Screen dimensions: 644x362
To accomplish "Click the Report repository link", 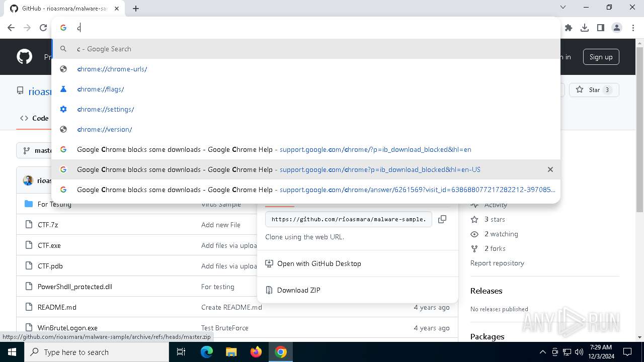I will [497, 263].
